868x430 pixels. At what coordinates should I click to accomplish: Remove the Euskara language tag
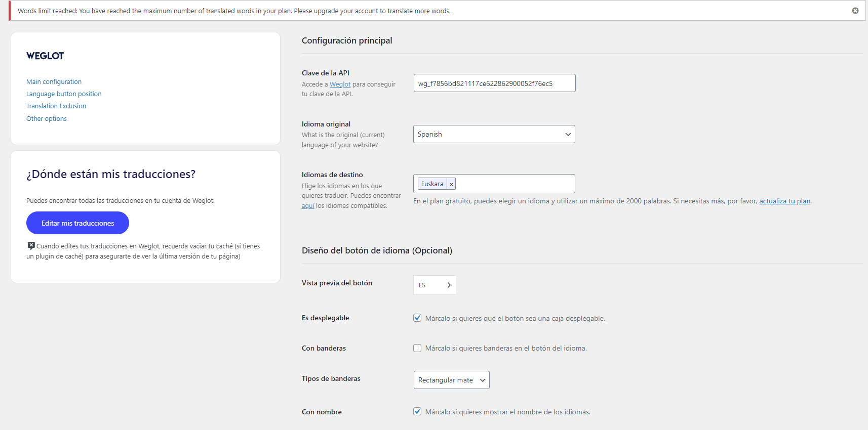pos(451,184)
